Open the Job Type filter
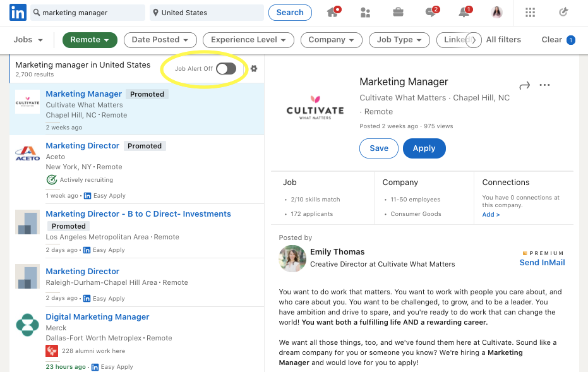The width and height of the screenshot is (588, 372). click(399, 40)
